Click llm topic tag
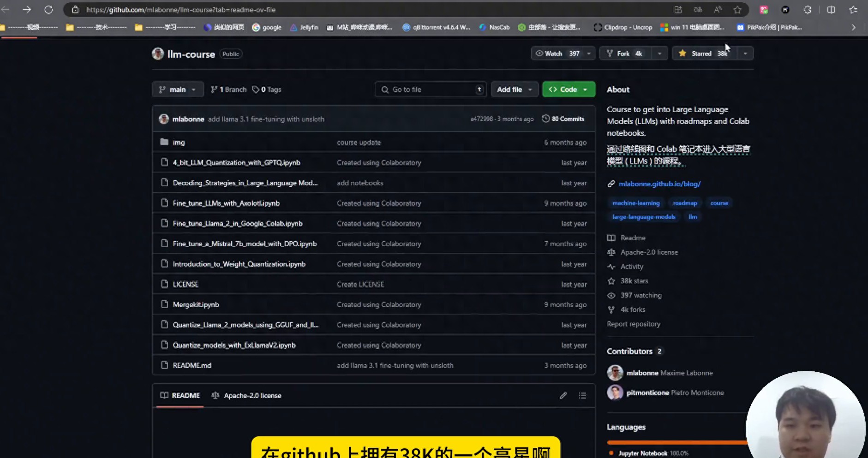 point(693,217)
